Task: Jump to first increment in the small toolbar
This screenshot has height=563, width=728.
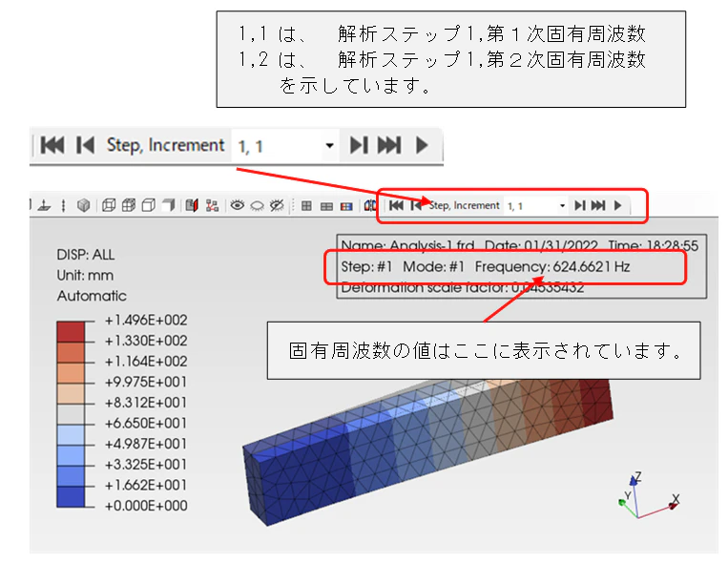Action: coord(396,205)
